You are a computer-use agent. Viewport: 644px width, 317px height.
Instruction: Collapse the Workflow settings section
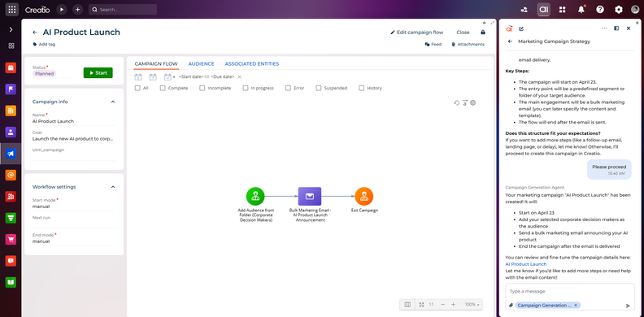(113, 187)
